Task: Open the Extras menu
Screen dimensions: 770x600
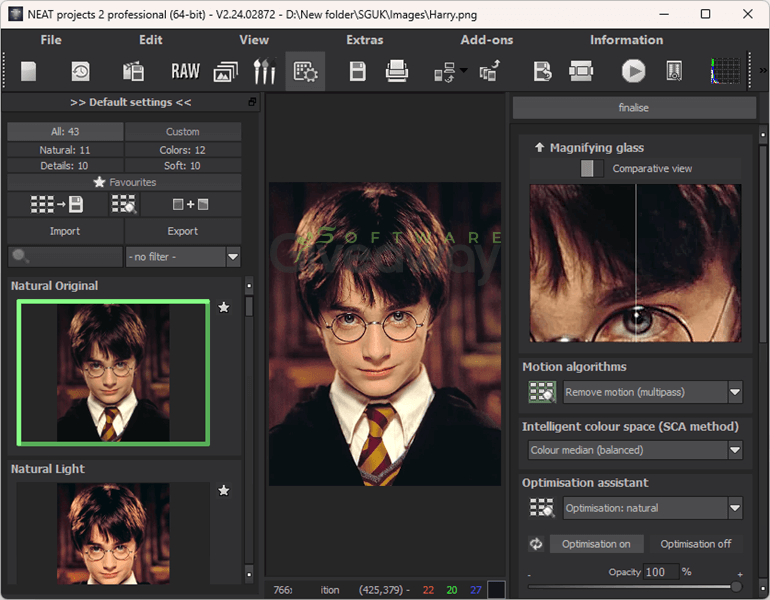Action: (x=365, y=40)
